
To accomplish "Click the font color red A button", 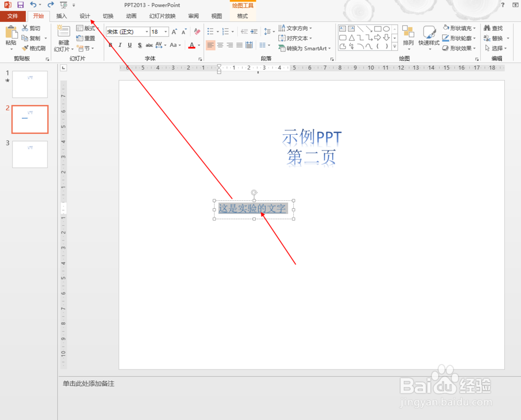I will click(192, 45).
